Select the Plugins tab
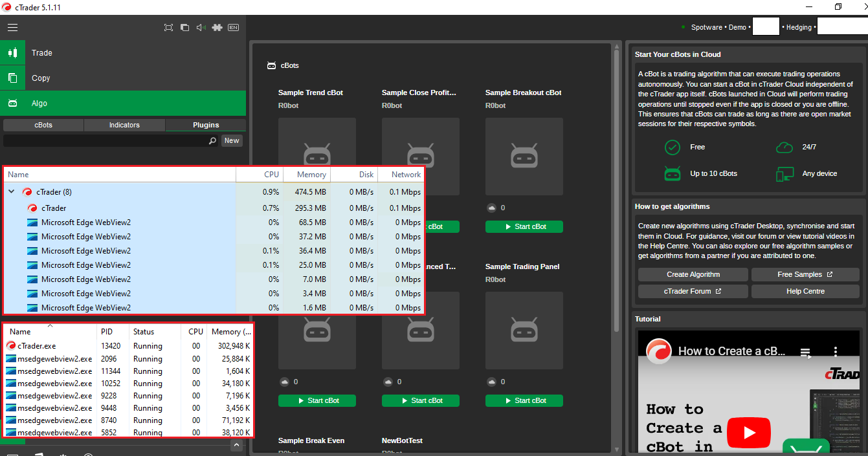Image resolution: width=868 pixels, height=456 pixels. tap(206, 125)
